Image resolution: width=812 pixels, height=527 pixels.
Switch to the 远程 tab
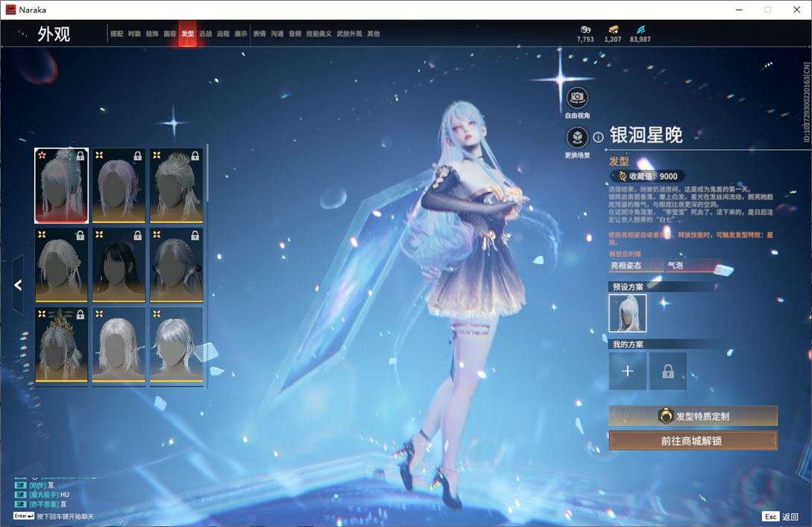[223, 34]
